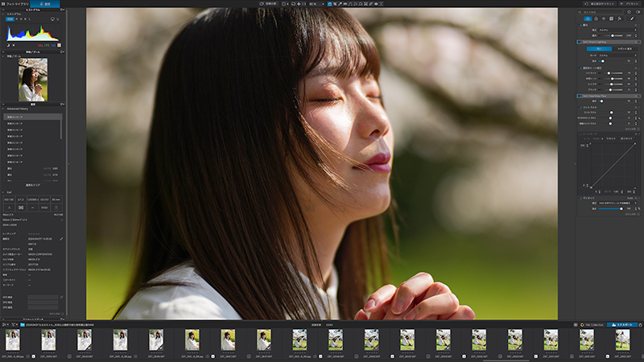This screenshot has width=644, height=362.
Task: Open the Light corrections tab icon in the right panel
Action: [x=588, y=19]
